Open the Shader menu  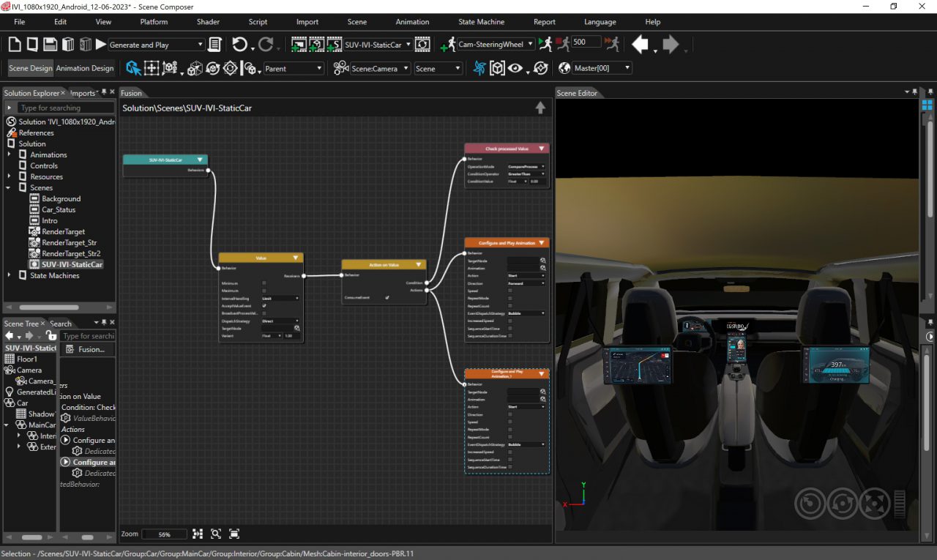click(208, 22)
